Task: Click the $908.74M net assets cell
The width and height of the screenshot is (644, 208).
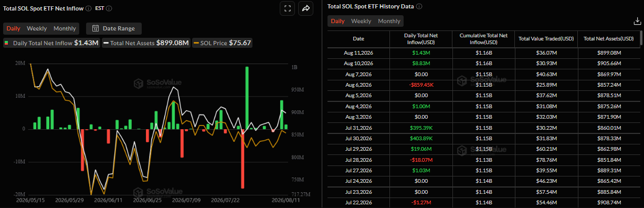Action: [609, 202]
